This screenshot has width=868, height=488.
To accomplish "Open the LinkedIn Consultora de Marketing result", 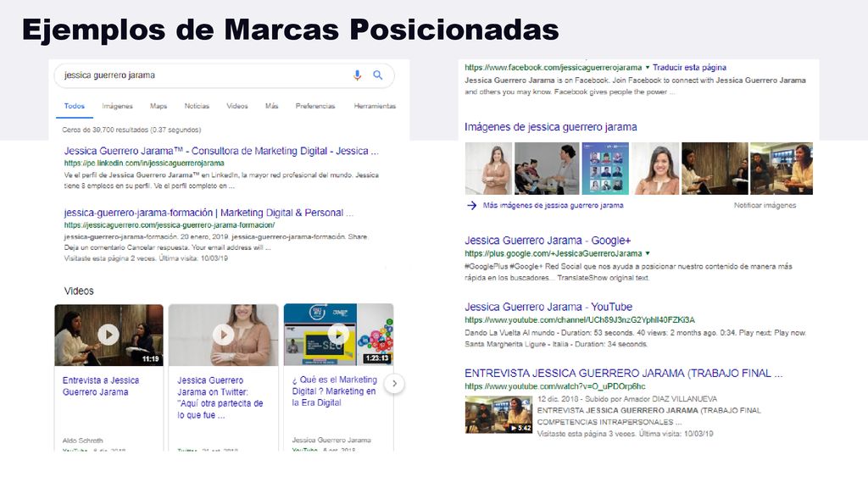I will [x=221, y=151].
